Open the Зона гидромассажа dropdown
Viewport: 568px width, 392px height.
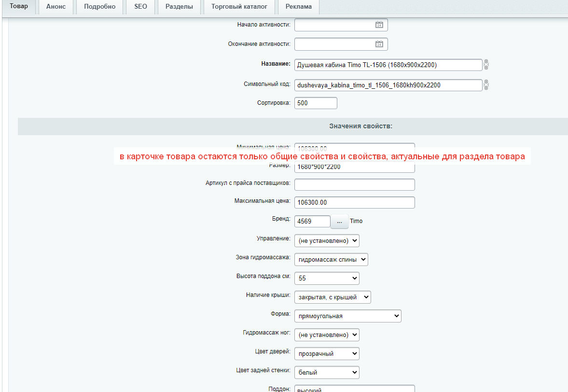point(331,259)
